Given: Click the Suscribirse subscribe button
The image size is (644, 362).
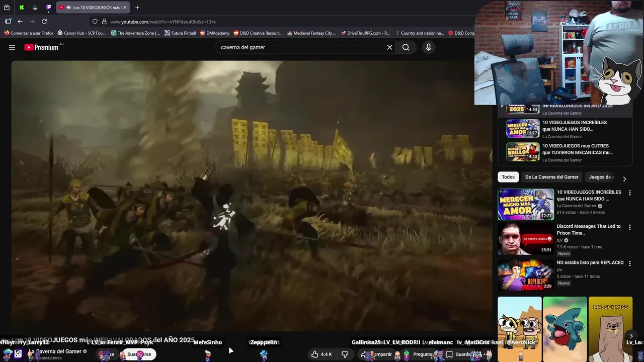Looking at the screenshot, I should point(139,354).
